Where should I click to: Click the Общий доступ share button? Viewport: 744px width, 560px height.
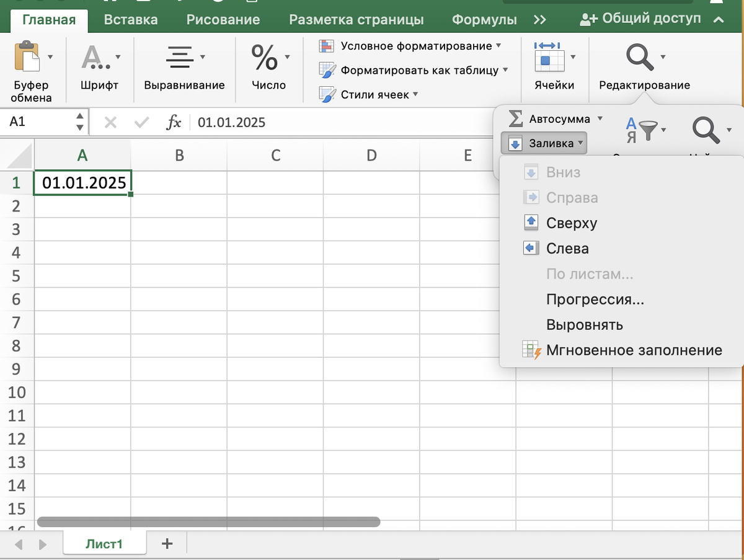pos(640,19)
